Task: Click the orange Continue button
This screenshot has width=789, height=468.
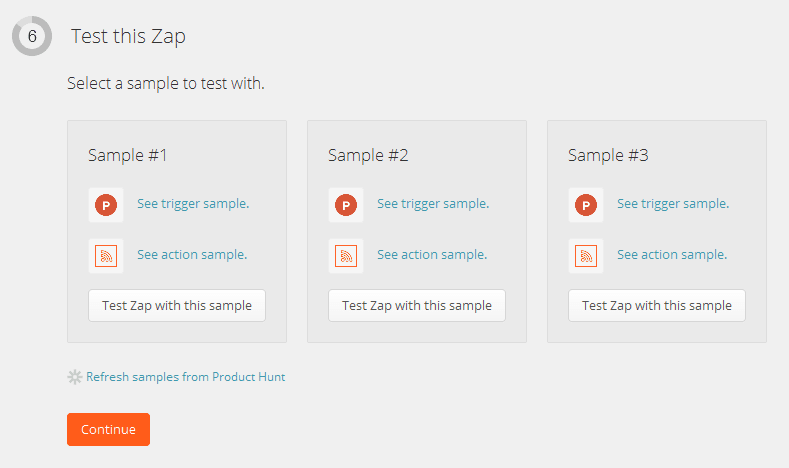Action: pos(108,429)
